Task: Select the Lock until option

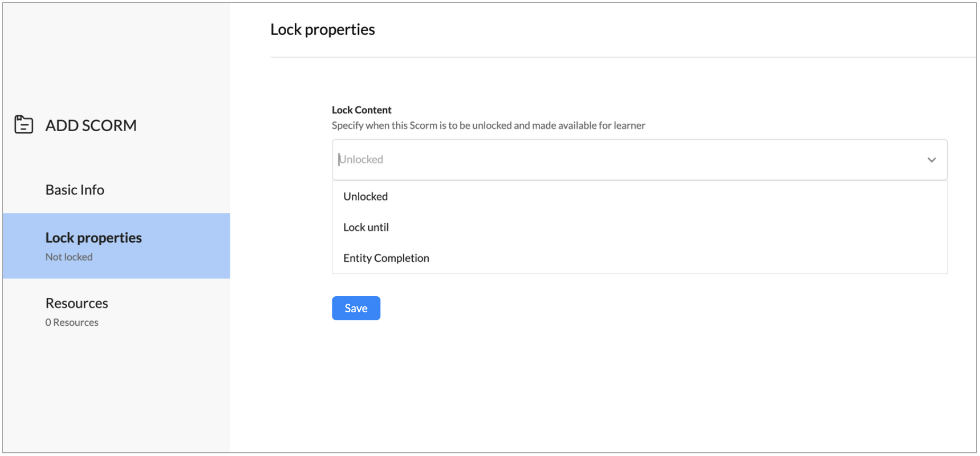Action: (366, 227)
